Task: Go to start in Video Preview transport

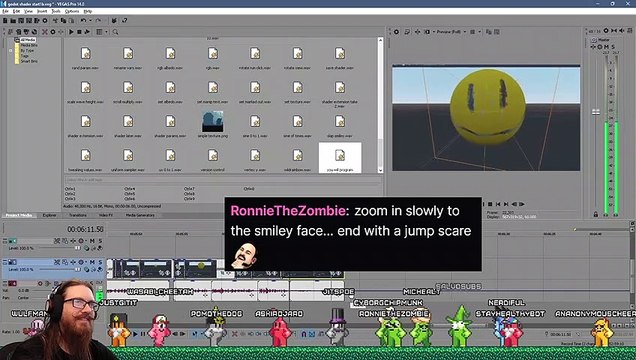Action: pyautogui.click(x=498, y=204)
